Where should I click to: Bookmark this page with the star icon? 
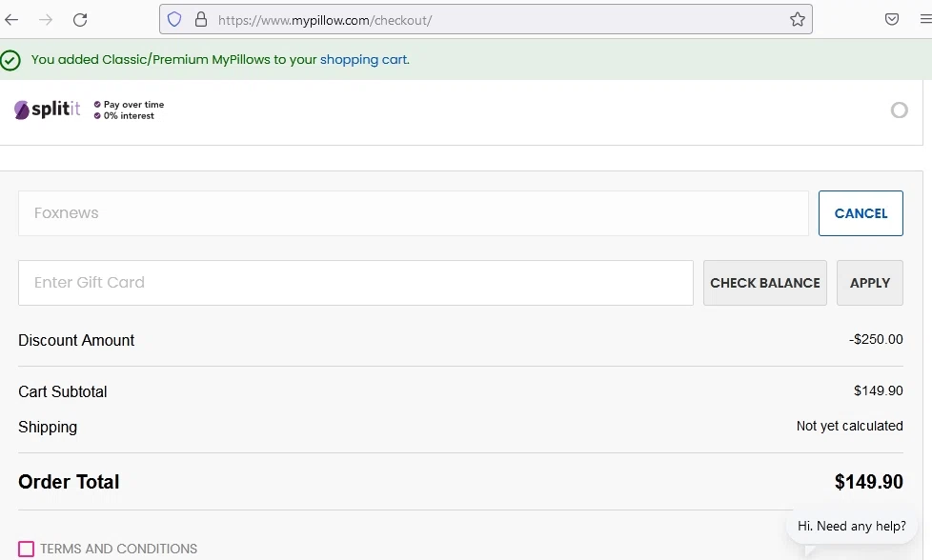[x=798, y=20]
